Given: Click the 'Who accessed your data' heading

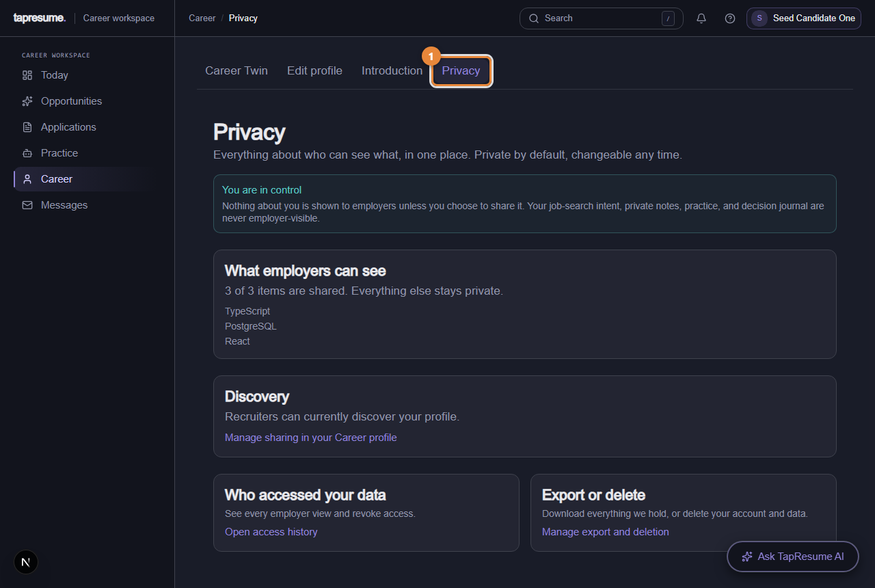Looking at the screenshot, I should [306, 495].
